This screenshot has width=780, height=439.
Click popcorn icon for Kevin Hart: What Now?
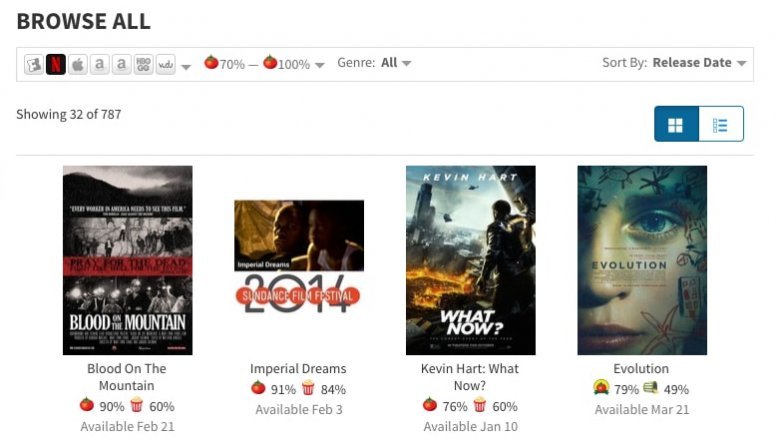coord(480,405)
